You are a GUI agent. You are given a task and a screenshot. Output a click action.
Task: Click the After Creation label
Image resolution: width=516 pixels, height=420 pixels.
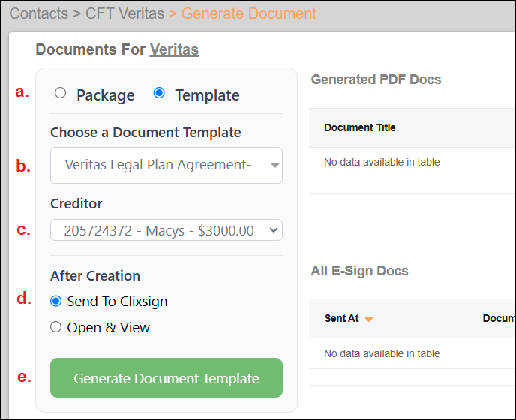point(95,275)
